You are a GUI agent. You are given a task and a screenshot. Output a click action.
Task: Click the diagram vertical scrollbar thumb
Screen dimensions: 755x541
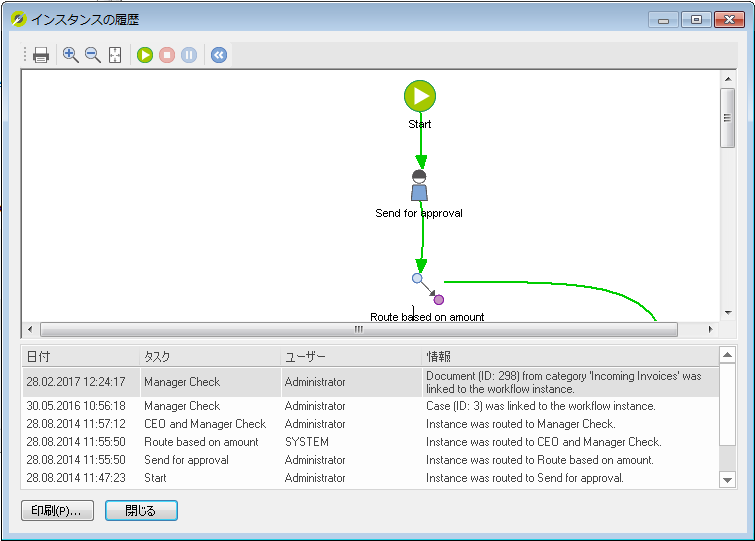(728, 118)
